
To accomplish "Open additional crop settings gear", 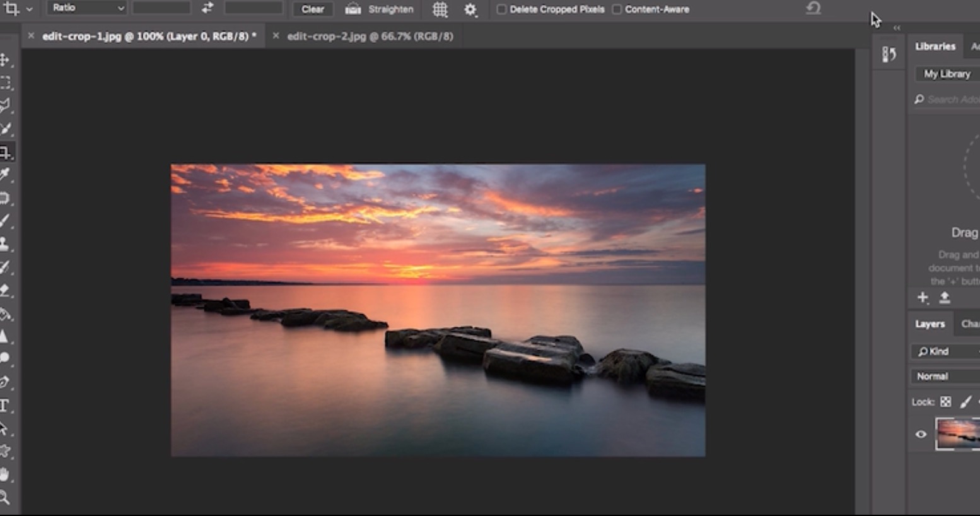I will (470, 9).
